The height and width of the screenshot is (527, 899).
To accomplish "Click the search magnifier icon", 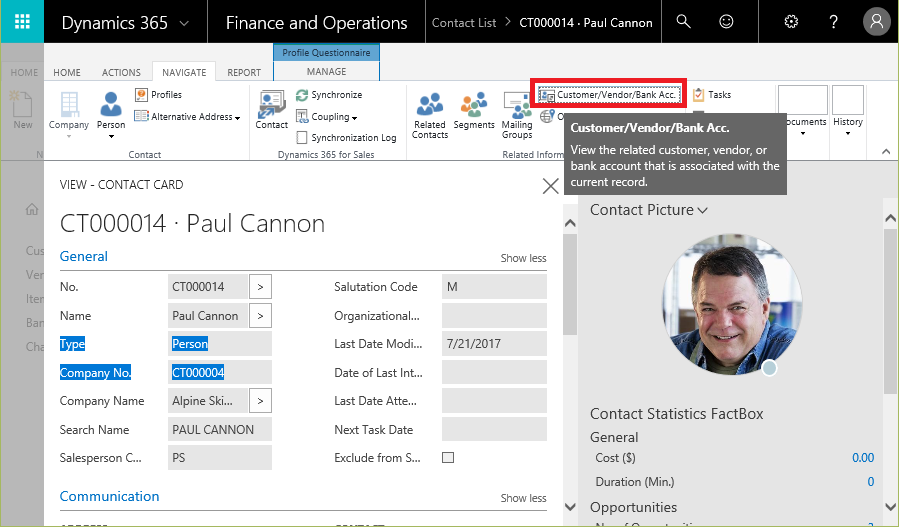I will click(x=683, y=22).
